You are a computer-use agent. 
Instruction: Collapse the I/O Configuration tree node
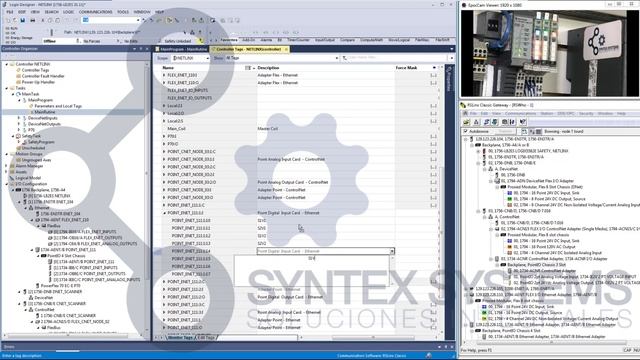(7, 184)
